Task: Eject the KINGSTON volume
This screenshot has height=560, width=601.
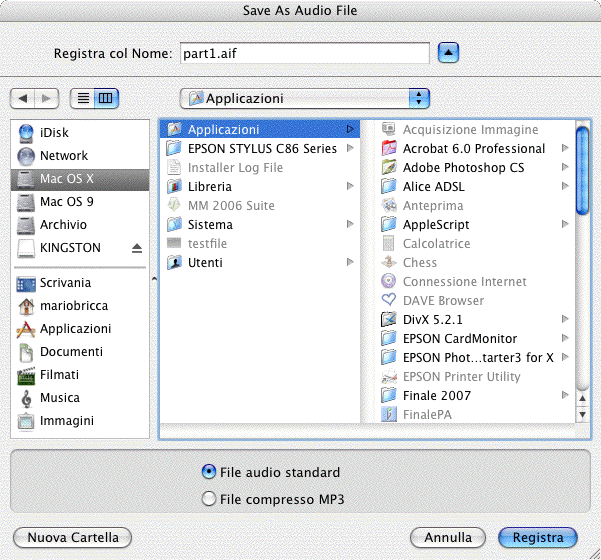Action: pos(137,248)
